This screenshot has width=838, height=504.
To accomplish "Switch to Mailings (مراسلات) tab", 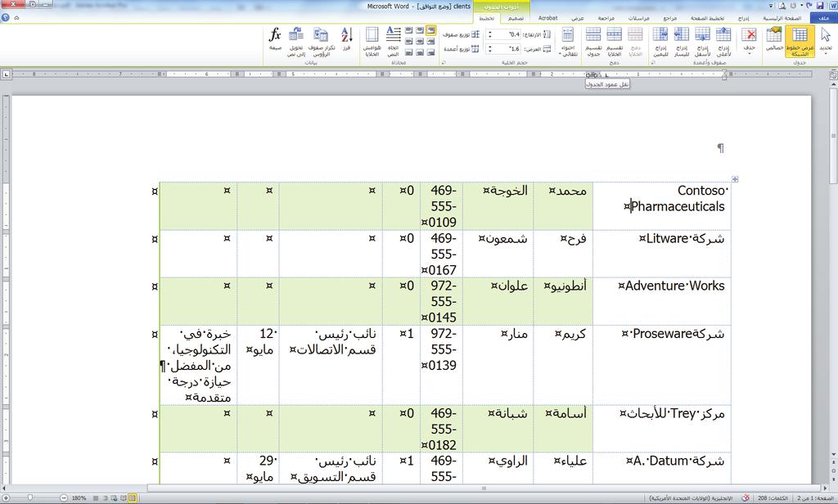I will click(638, 18).
